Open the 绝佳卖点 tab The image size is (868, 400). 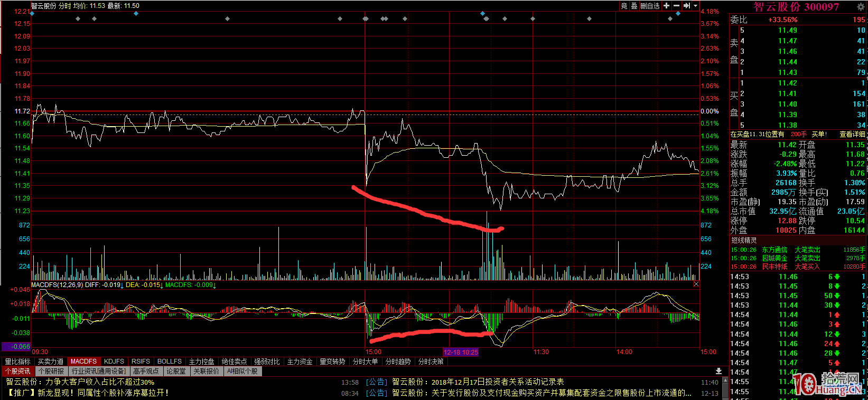(x=235, y=361)
